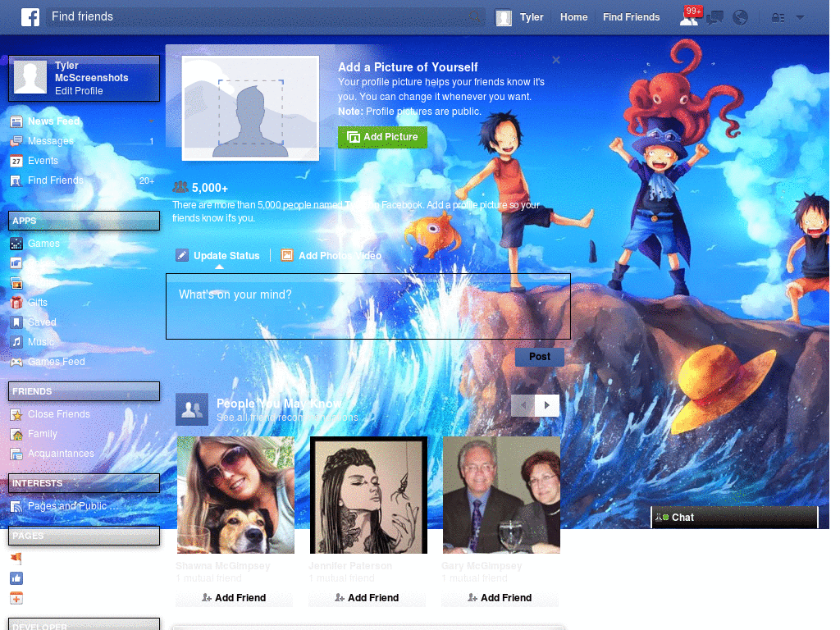Click the thumbs-up Like Pages icon
The height and width of the screenshot is (630, 840).
[x=16, y=578]
